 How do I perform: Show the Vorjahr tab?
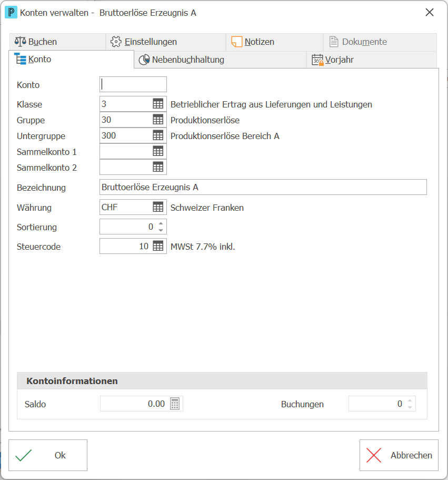click(x=372, y=60)
